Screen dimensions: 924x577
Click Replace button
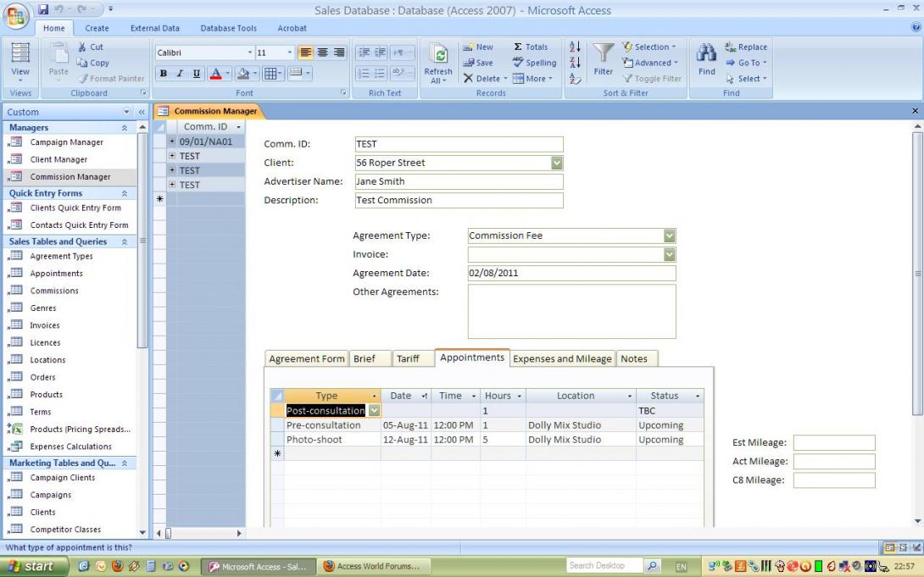746,47
